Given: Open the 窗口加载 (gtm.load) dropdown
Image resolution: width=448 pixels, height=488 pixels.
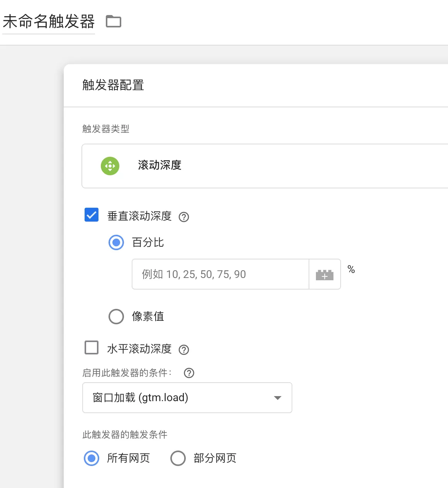Looking at the screenshot, I should coord(187,398).
